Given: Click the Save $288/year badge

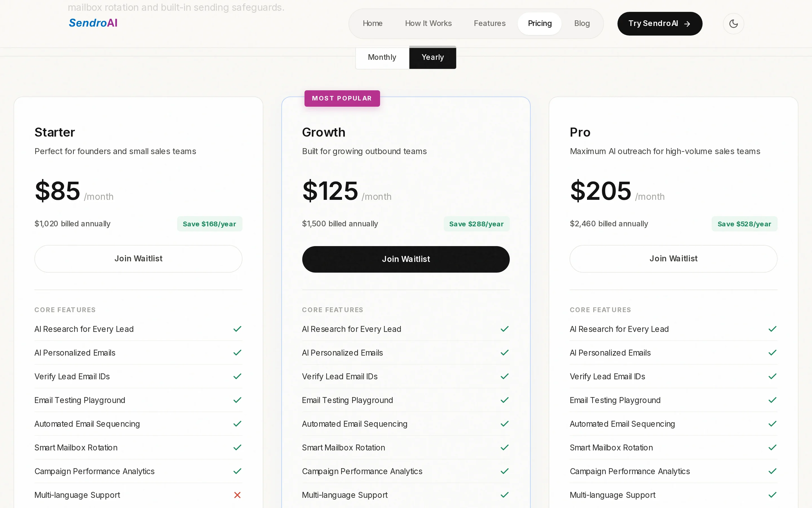Looking at the screenshot, I should point(476,224).
